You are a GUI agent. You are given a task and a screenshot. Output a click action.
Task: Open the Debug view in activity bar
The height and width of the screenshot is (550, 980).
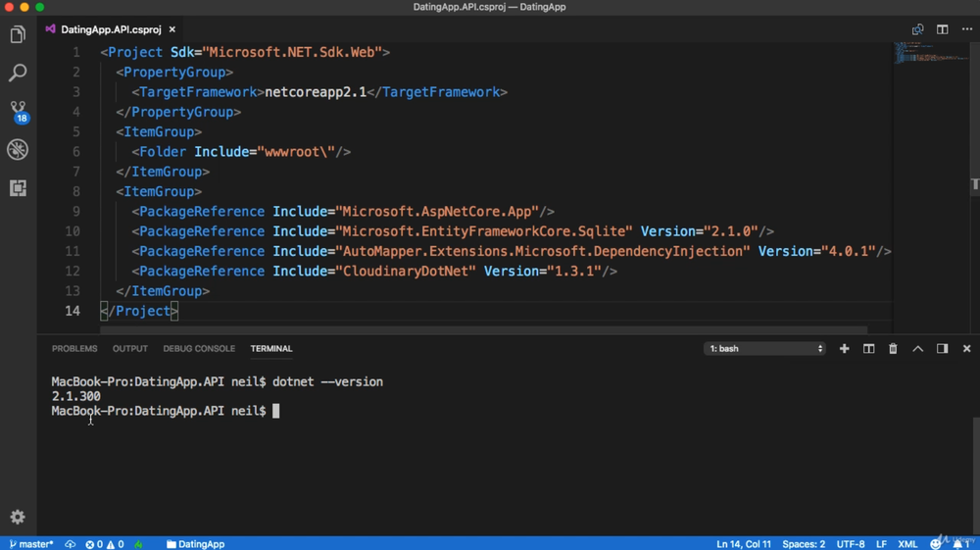click(18, 149)
